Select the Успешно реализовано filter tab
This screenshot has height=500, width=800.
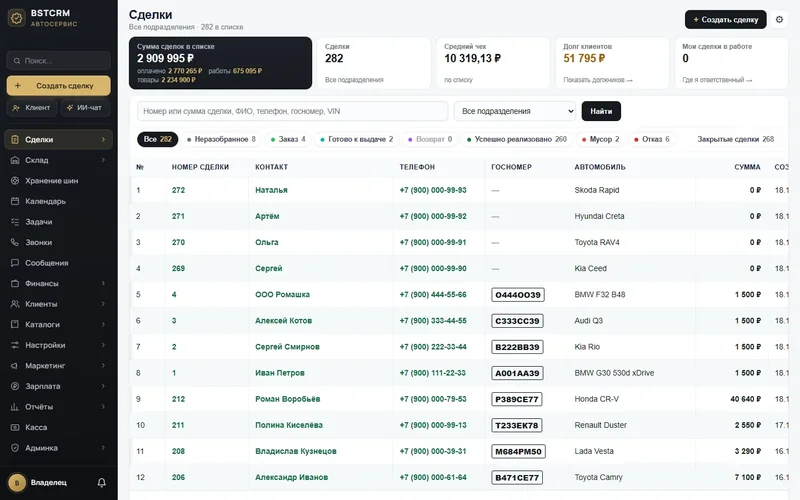516,139
